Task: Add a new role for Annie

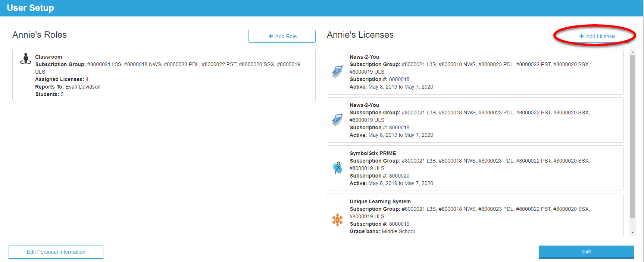Action: [282, 36]
